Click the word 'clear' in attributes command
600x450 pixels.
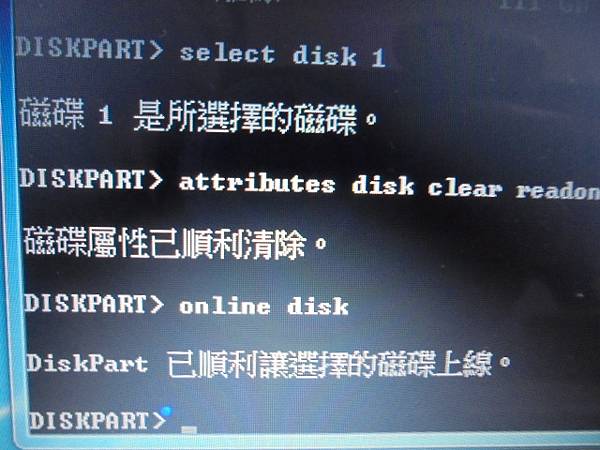(x=465, y=188)
